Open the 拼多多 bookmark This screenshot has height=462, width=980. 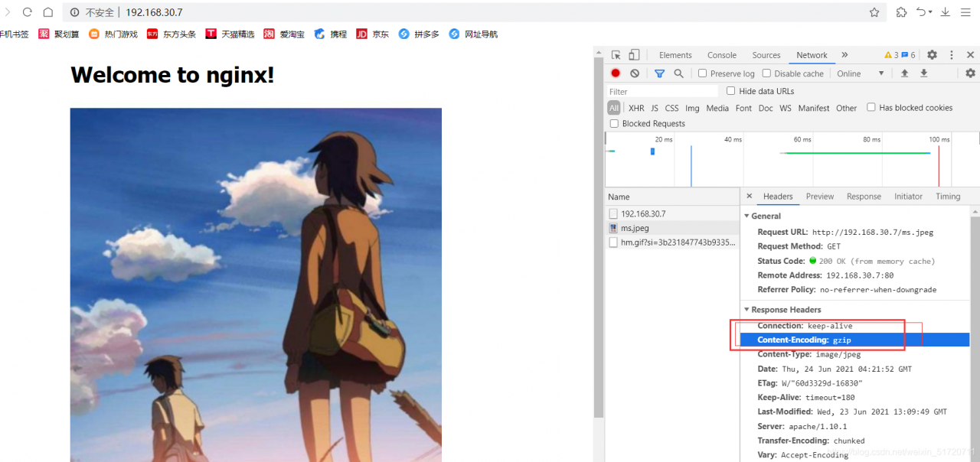pyautogui.click(x=420, y=34)
